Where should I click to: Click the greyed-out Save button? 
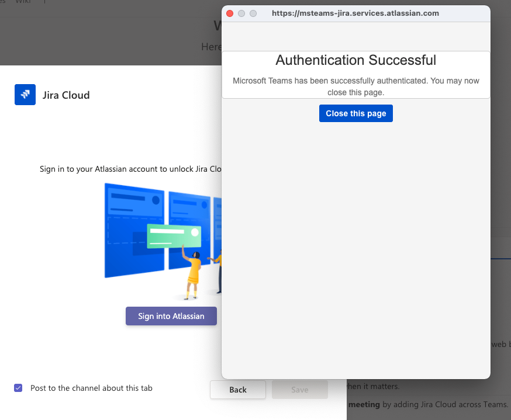(x=300, y=390)
